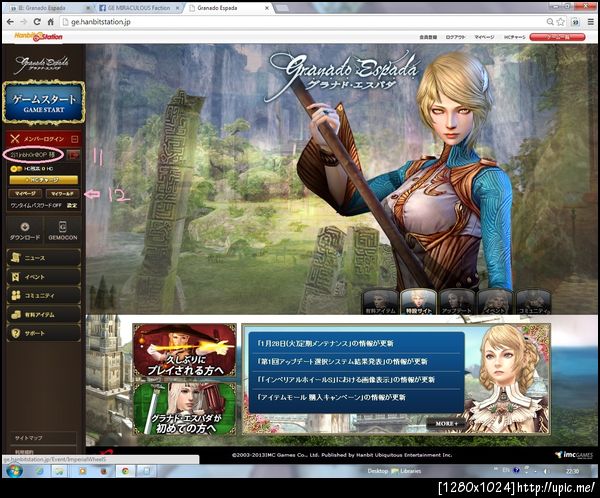The width and height of the screenshot is (600, 498).
Task: Open one-time password settings link
Action: point(72,206)
